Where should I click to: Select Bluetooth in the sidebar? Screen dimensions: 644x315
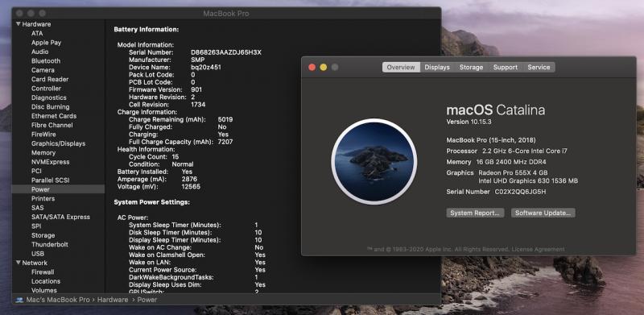(46, 61)
